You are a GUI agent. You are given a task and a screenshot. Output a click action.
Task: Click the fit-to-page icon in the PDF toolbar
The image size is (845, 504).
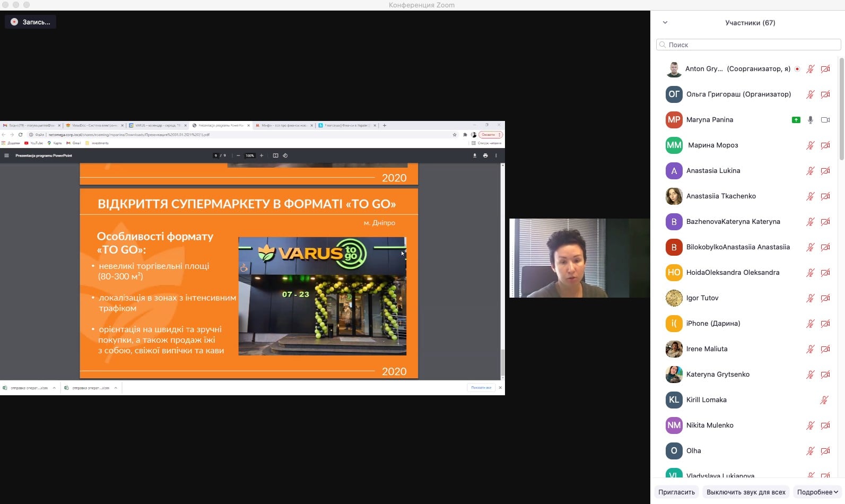click(275, 155)
